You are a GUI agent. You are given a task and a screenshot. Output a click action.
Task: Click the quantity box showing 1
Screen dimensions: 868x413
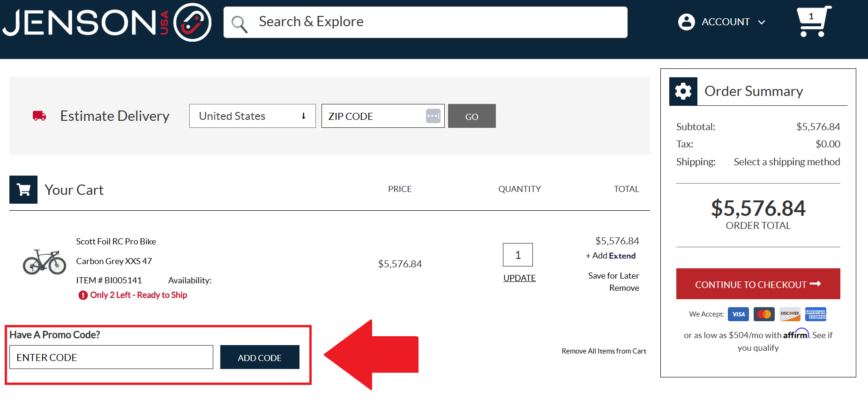coord(518,255)
